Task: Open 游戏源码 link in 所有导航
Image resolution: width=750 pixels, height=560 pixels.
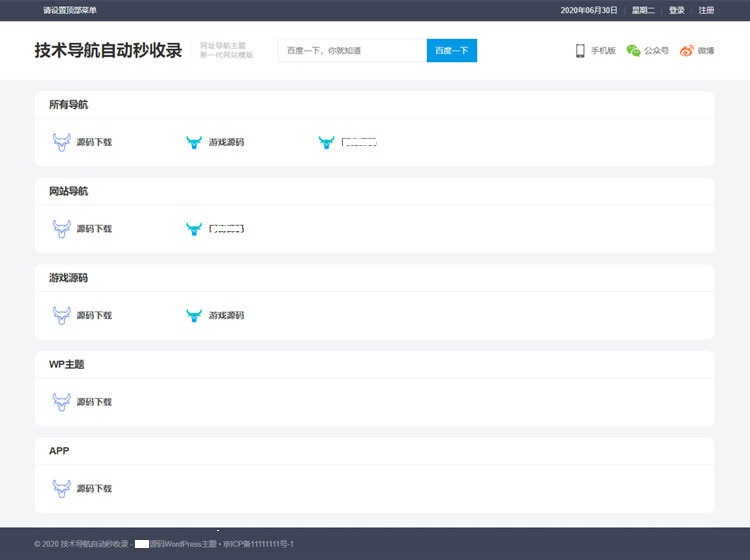Action: [x=226, y=142]
